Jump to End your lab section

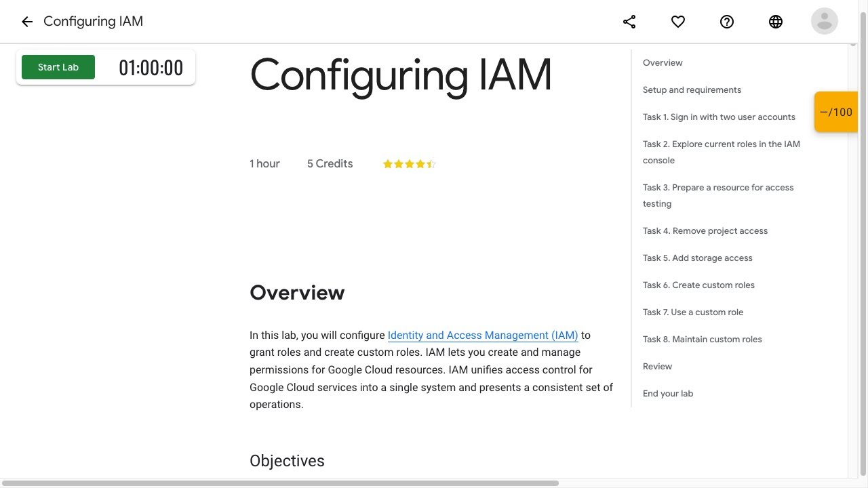(668, 393)
